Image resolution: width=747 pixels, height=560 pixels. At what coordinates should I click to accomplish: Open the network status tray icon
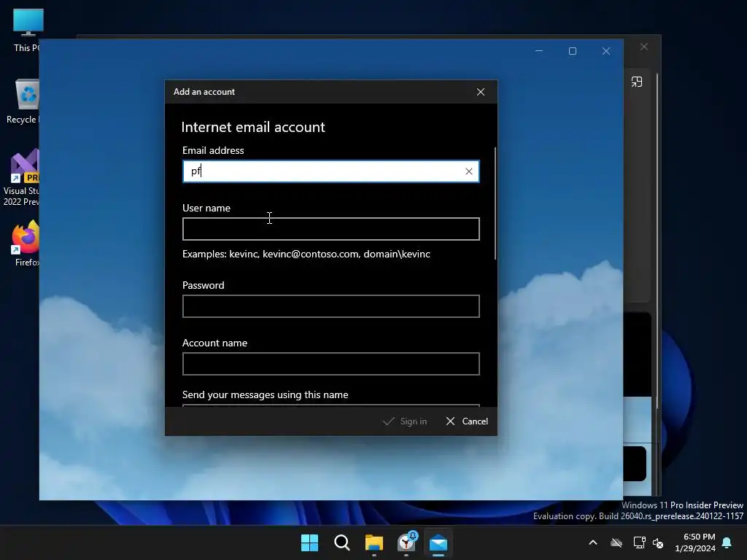pos(639,542)
